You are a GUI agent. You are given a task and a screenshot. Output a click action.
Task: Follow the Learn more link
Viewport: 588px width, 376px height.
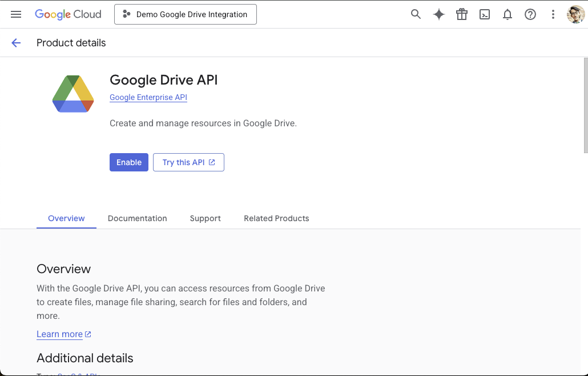(x=59, y=334)
